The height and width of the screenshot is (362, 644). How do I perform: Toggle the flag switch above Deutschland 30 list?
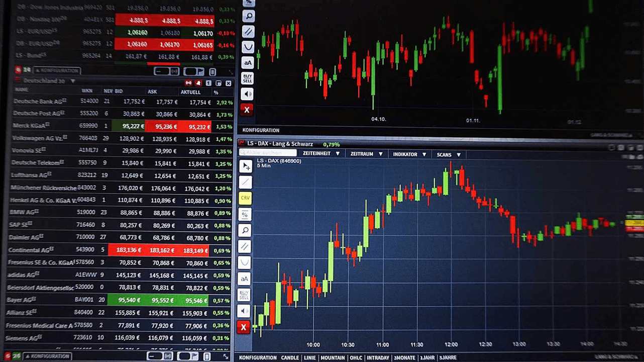pyautogui.click(x=194, y=71)
